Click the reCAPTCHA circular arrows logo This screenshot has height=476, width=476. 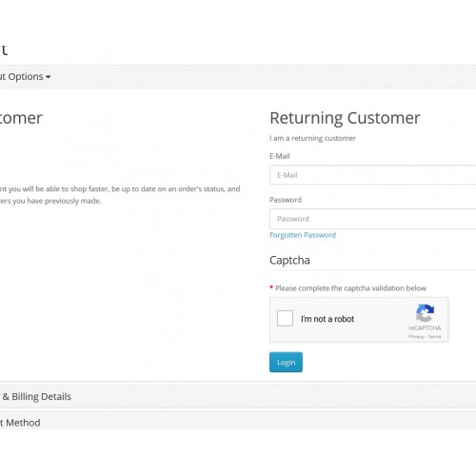(x=425, y=313)
